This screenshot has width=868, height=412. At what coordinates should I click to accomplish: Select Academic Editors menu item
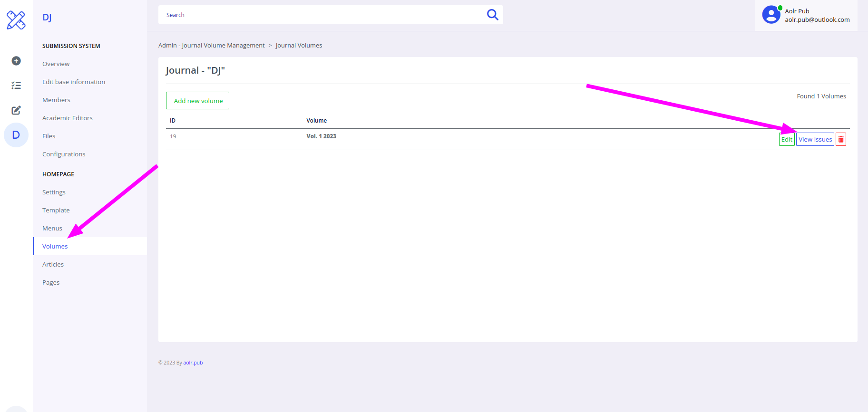click(68, 118)
